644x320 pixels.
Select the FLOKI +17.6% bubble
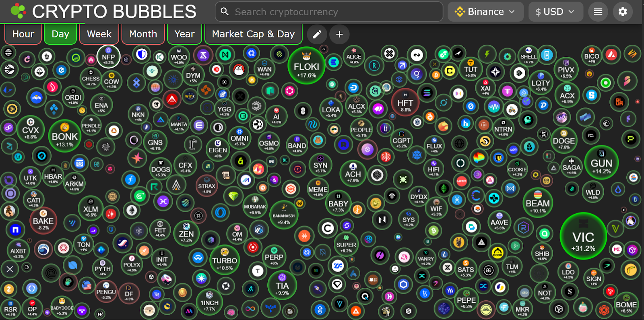(x=306, y=66)
